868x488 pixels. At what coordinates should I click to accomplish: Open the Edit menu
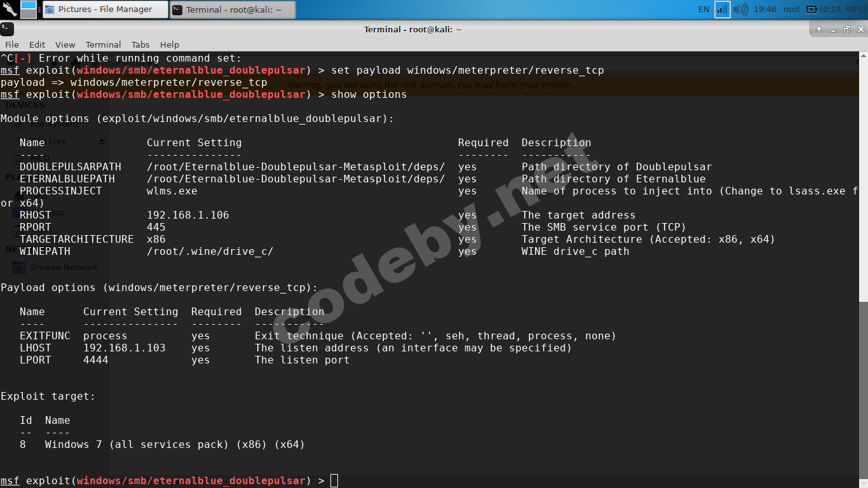pos(37,44)
